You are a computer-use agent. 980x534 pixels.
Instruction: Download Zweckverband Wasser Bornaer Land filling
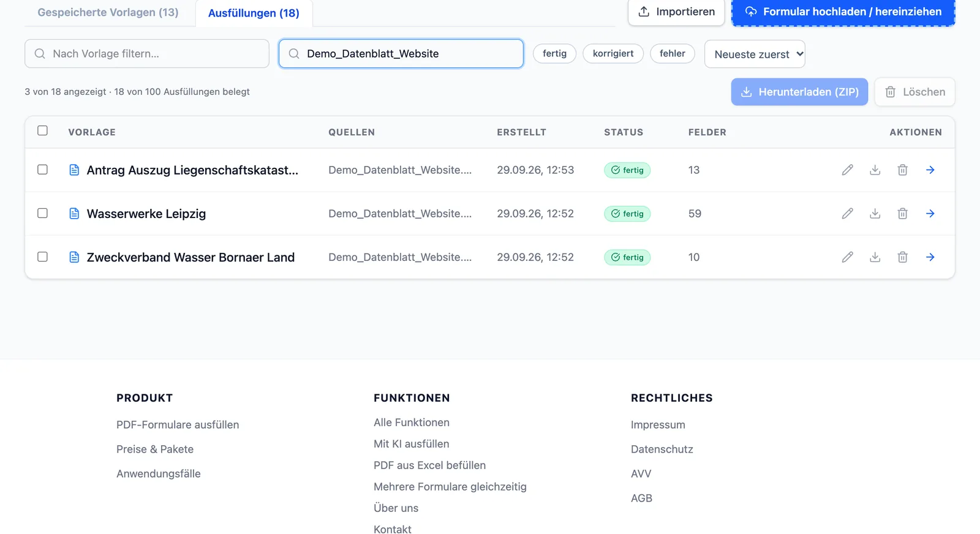pyautogui.click(x=875, y=257)
